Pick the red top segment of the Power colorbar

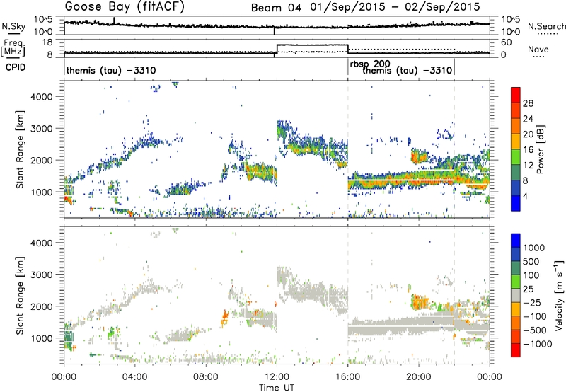[516, 95]
